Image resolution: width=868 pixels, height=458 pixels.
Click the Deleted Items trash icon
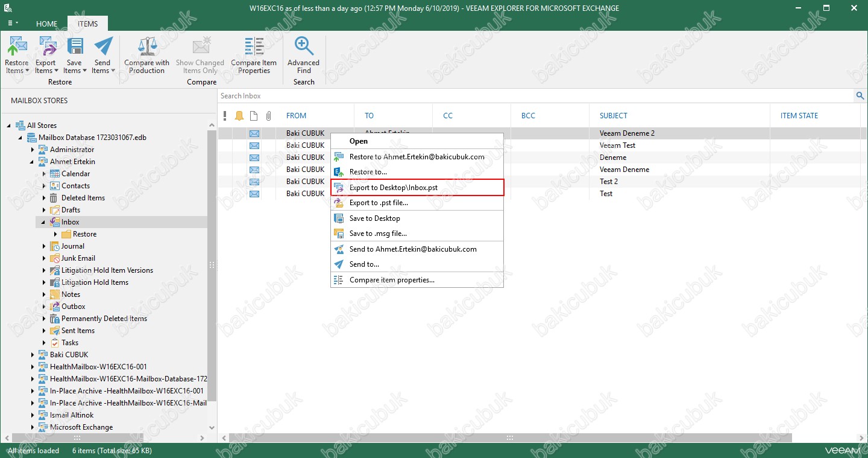[55, 198]
